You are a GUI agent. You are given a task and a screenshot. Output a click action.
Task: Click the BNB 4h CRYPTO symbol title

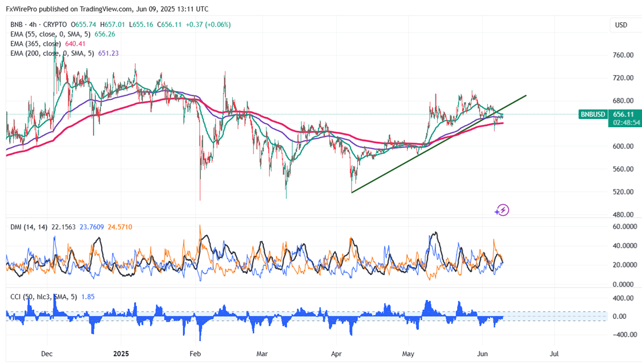click(x=38, y=25)
